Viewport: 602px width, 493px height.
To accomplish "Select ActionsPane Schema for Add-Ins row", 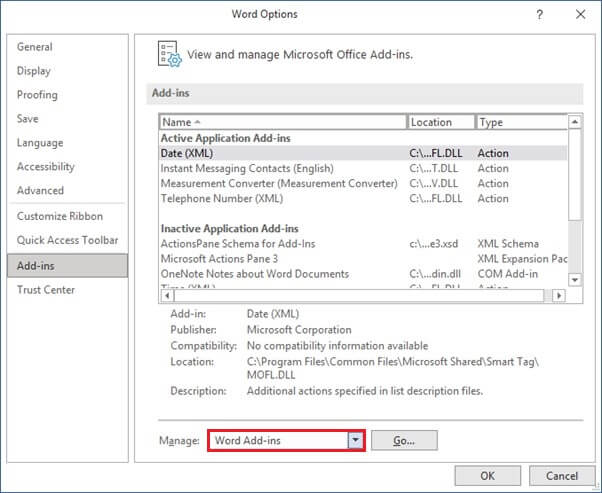I will tap(363, 244).
